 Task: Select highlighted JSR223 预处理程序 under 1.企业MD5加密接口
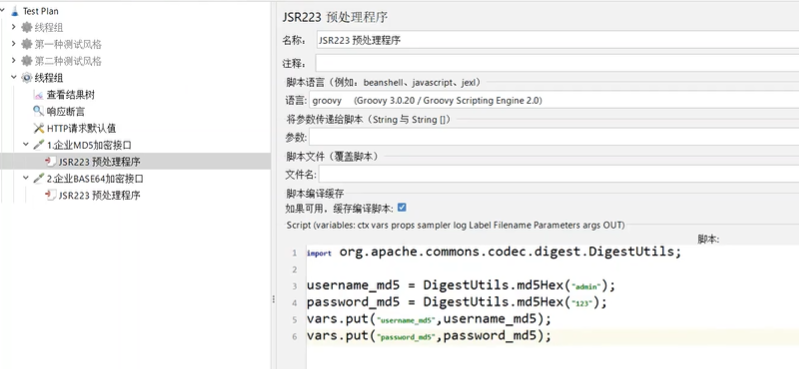[x=99, y=162]
